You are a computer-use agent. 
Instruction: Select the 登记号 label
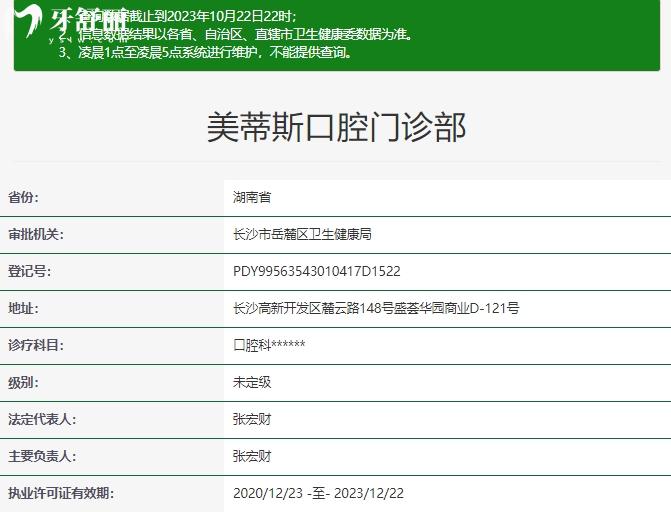tap(29, 271)
